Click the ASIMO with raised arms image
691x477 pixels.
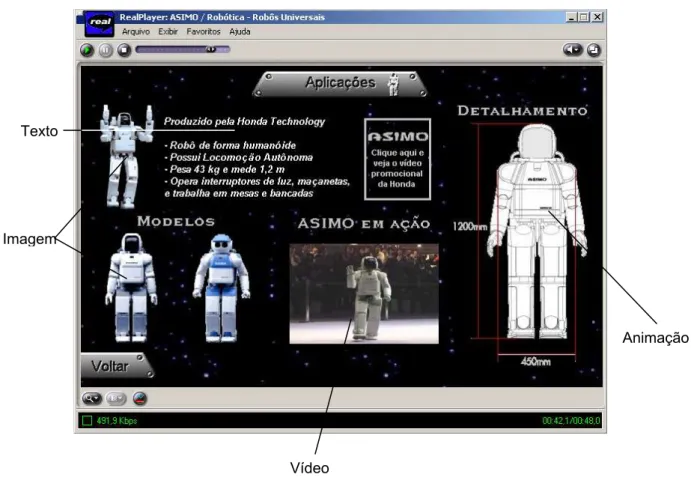125,156
